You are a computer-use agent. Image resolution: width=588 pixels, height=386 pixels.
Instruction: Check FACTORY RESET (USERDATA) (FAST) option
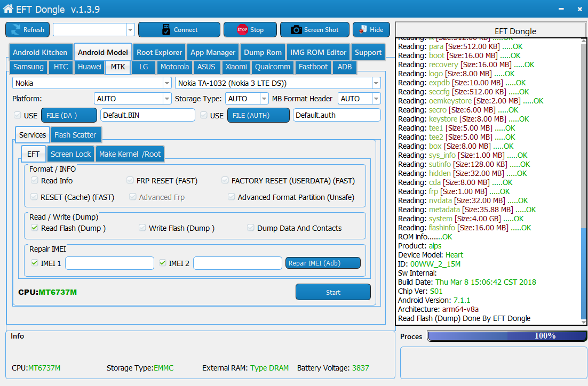(x=225, y=180)
